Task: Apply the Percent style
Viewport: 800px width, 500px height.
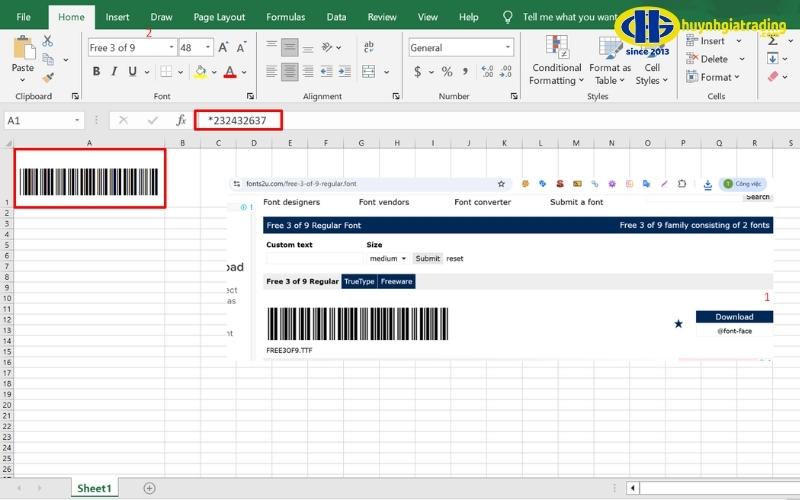Action: (447, 71)
